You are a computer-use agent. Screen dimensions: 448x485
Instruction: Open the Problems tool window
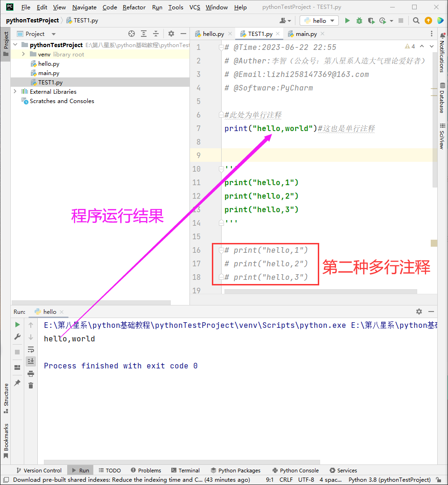(x=146, y=471)
